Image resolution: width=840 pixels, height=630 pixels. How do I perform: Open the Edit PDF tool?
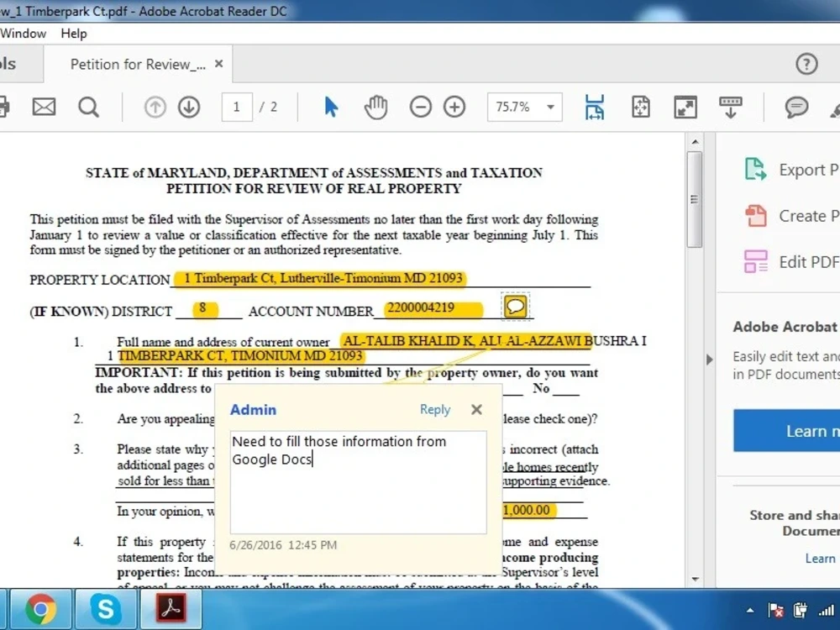click(790, 262)
